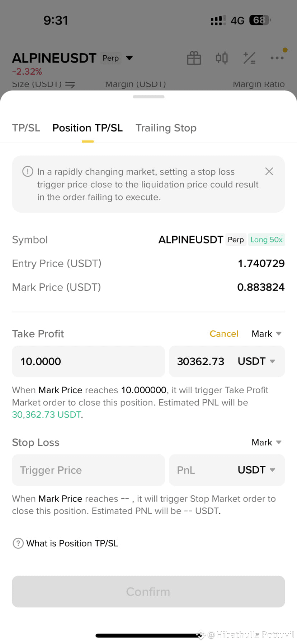Open the three-dot more menu
Image resolution: width=297 pixels, height=644 pixels.
(277, 58)
